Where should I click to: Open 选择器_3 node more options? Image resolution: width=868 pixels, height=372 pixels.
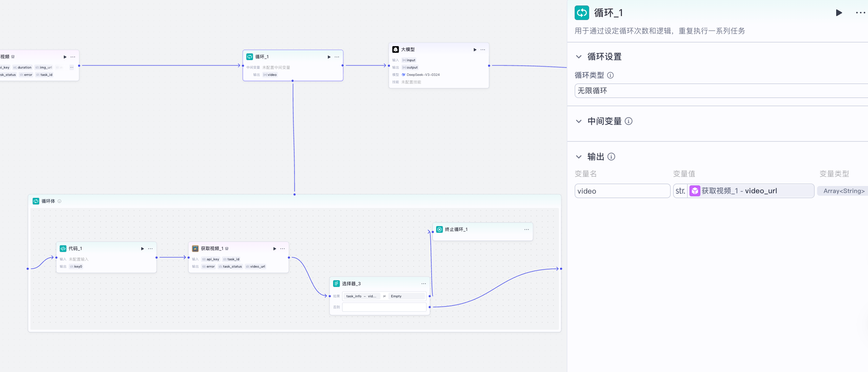pyautogui.click(x=424, y=284)
